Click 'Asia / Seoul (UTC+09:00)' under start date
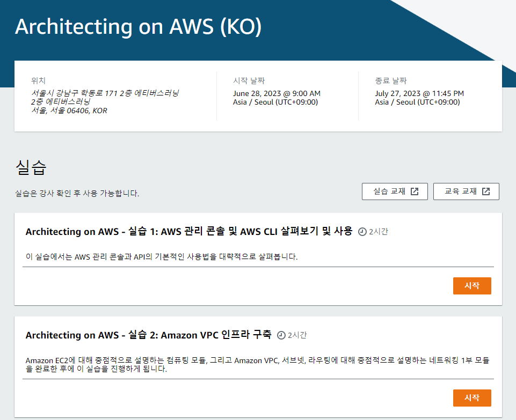Screen dimensions: 516x420 [x=275, y=102]
